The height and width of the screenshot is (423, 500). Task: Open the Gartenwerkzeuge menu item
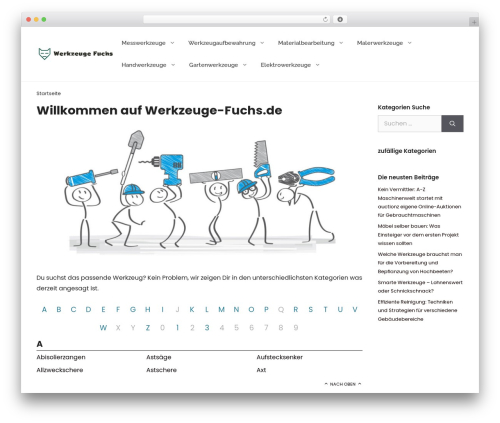point(213,65)
